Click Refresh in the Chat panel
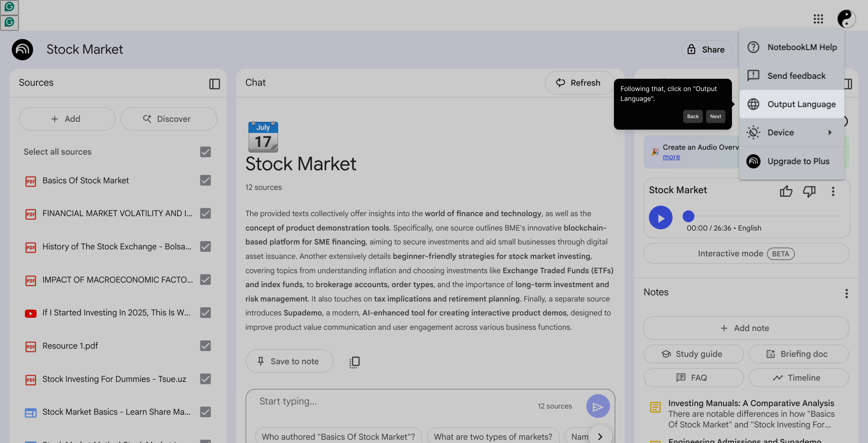This screenshot has height=443, width=868. (579, 83)
